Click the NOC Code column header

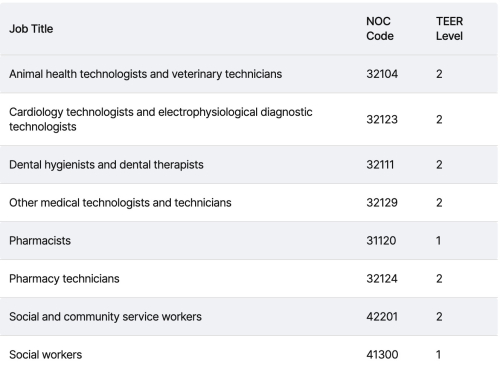pos(380,29)
